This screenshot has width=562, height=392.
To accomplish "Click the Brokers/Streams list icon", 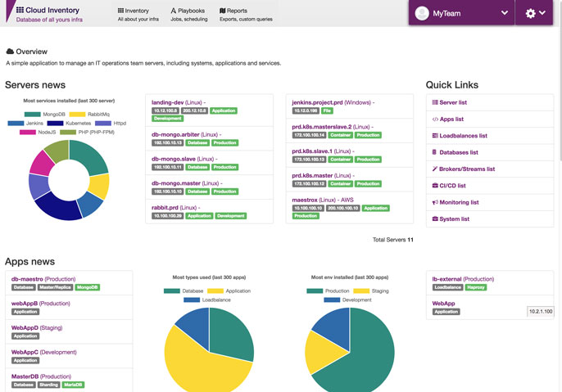I will [x=434, y=169].
